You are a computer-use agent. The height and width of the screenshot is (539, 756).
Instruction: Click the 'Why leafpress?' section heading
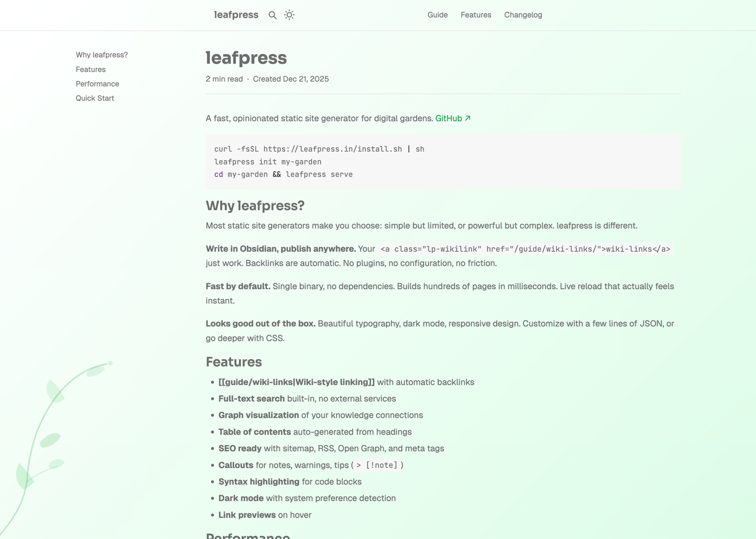(255, 206)
